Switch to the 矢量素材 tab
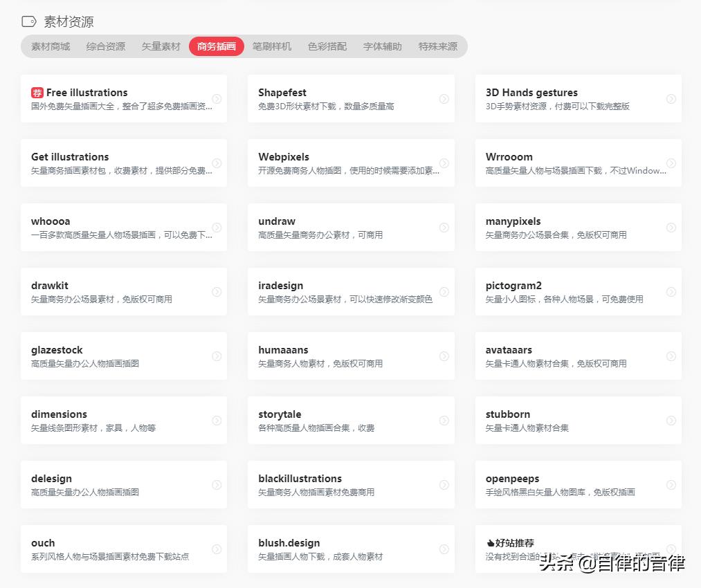Screen dimensions: 701x588 coord(161,47)
